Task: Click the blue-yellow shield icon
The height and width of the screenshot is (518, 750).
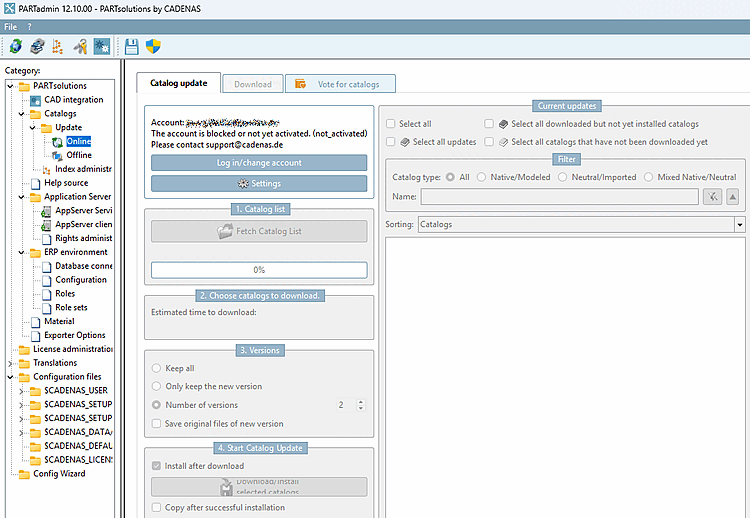Action: pos(153,46)
